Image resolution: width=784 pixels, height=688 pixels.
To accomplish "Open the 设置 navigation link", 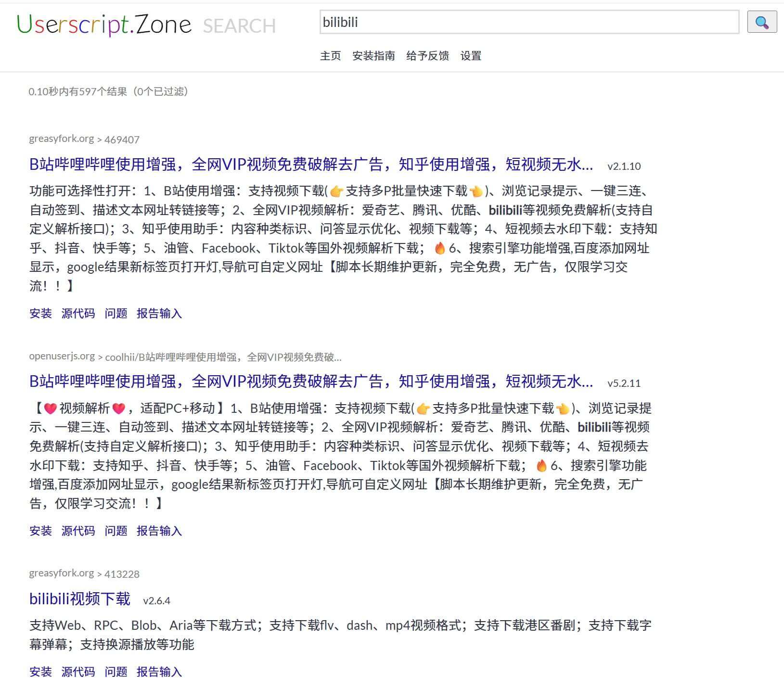I will coord(470,56).
